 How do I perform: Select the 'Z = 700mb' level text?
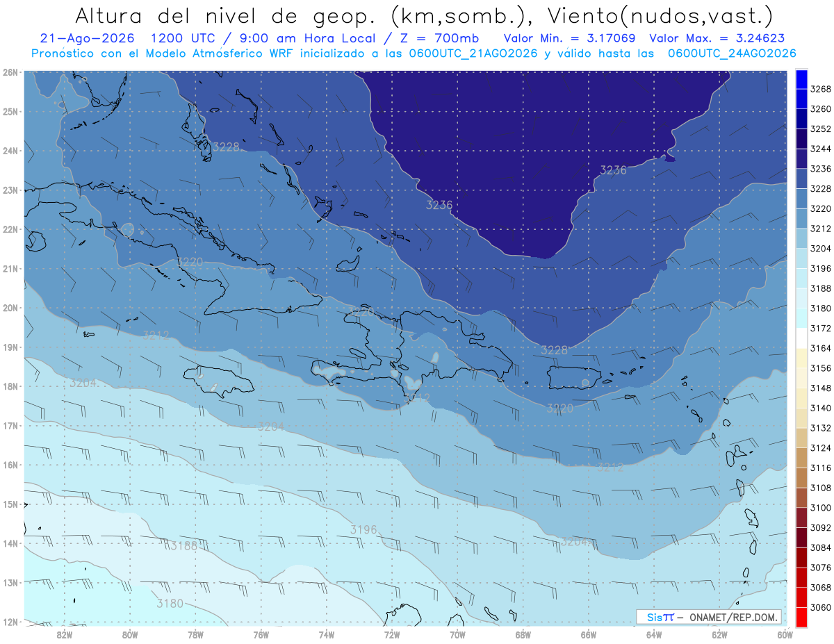(437, 38)
